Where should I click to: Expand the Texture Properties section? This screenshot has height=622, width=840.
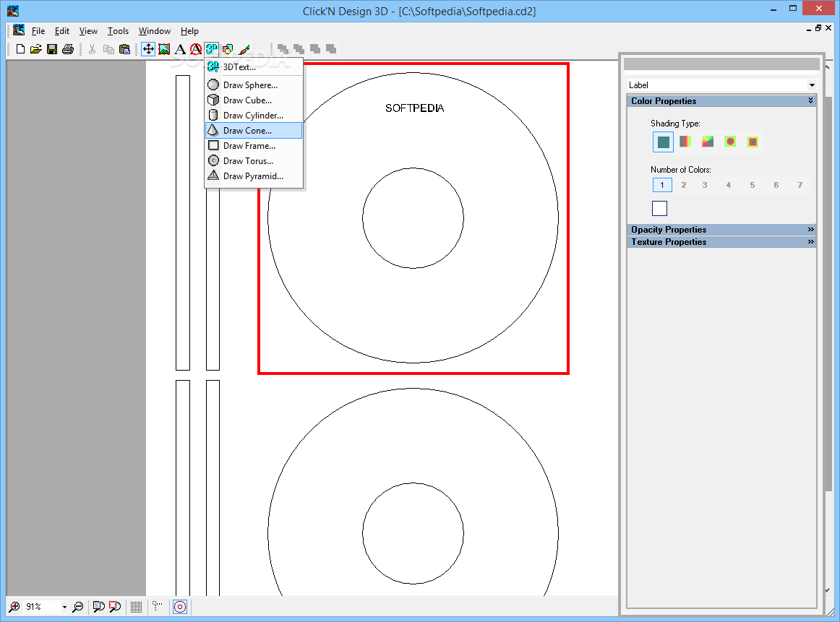point(810,241)
